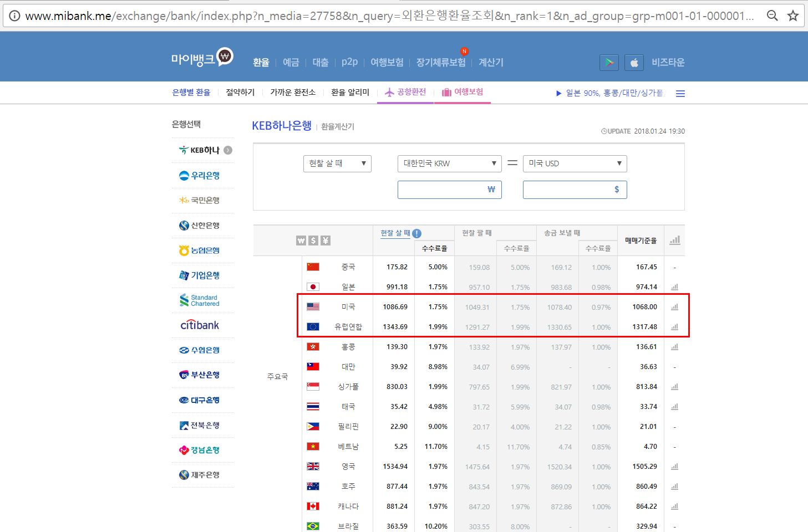Open Google Play app download button

pos(609,63)
